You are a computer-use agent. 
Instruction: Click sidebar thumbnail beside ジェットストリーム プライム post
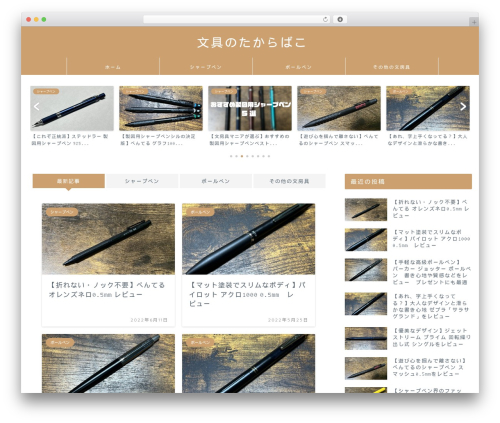(x=366, y=338)
